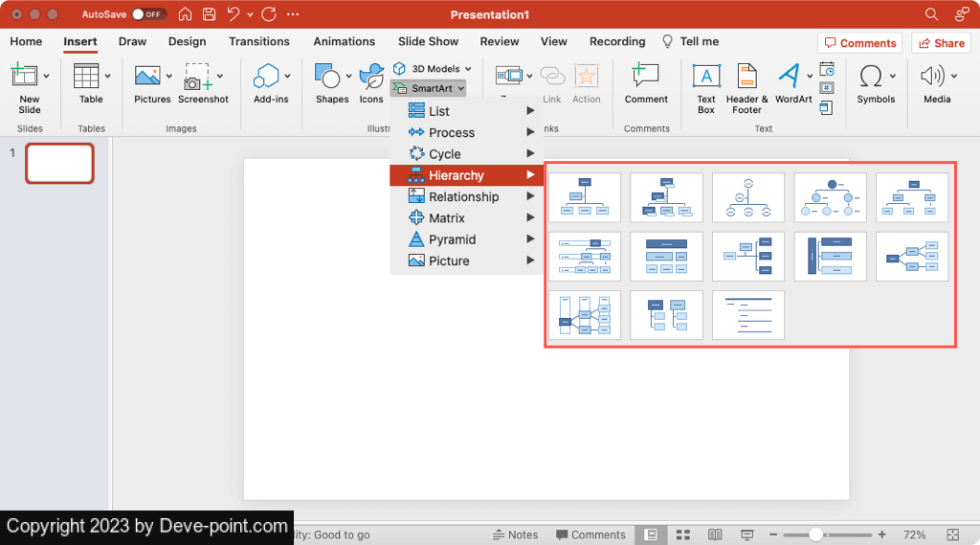Insert a Comment from the ribbon

pyautogui.click(x=646, y=78)
